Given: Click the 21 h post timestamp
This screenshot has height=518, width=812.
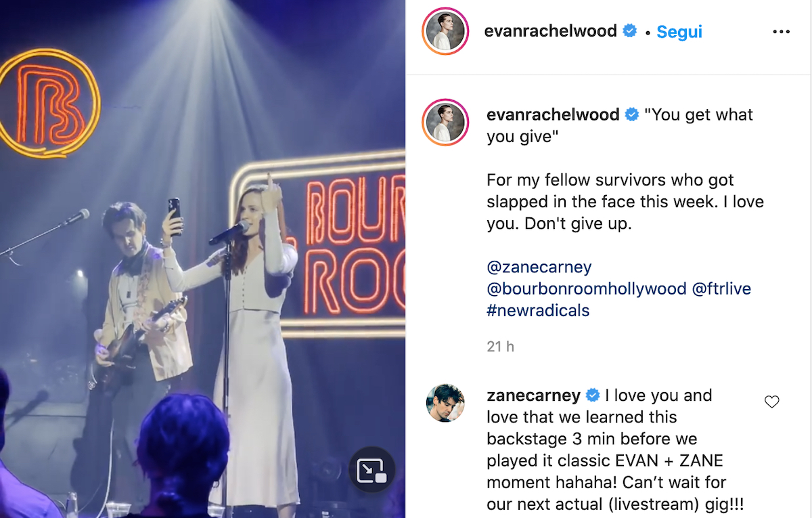Looking at the screenshot, I should pyautogui.click(x=500, y=347).
